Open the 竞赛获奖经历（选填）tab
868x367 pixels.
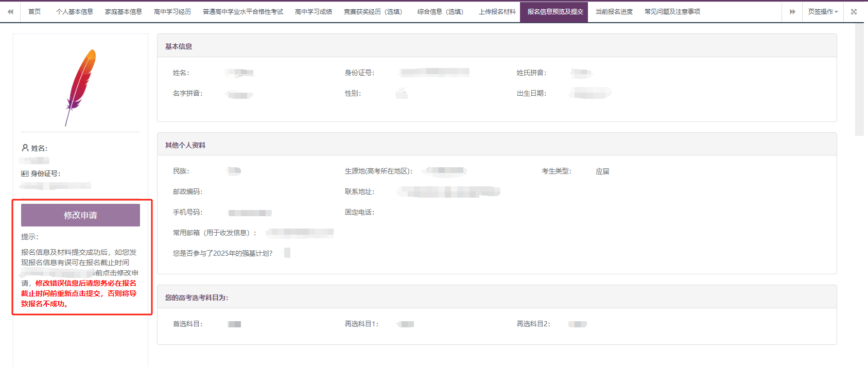[x=374, y=12]
